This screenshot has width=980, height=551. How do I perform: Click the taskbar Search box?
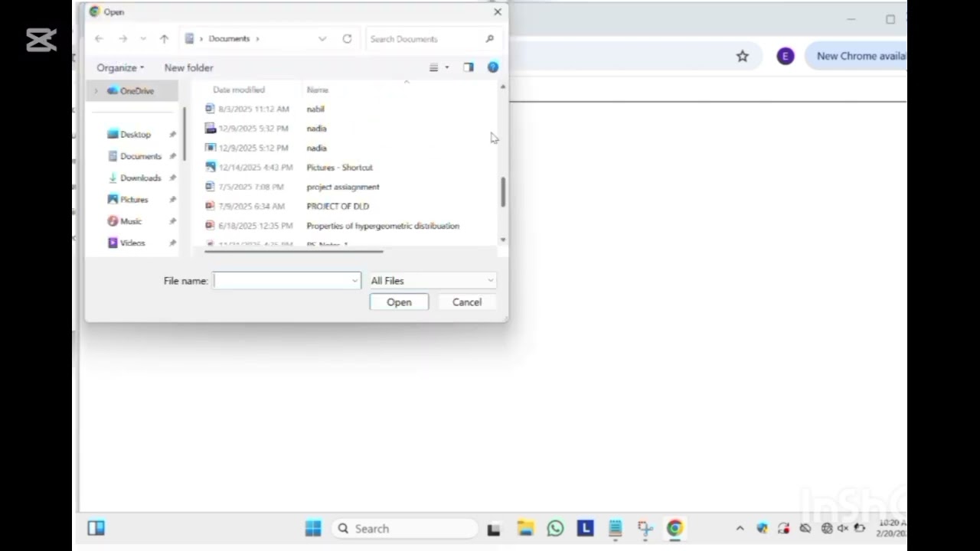point(405,528)
